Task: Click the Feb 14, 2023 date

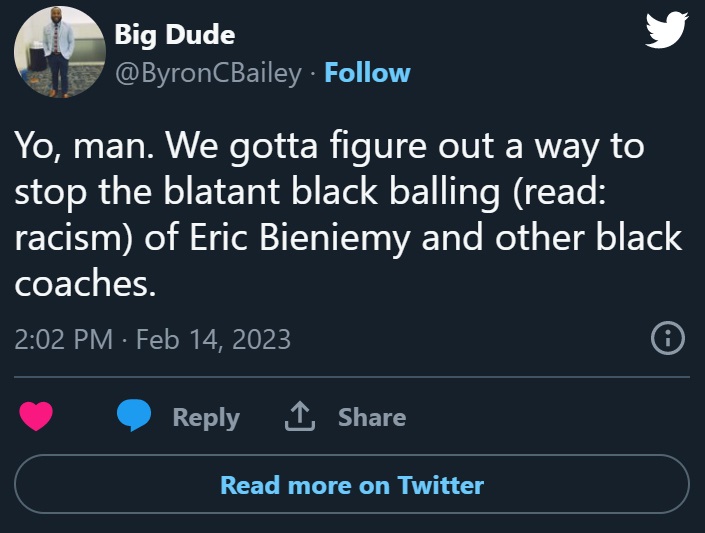Action: [x=213, y=339]
